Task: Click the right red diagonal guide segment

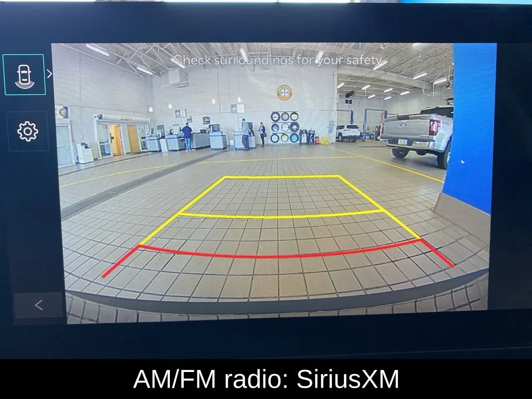Action: click(x=437, y=253)
